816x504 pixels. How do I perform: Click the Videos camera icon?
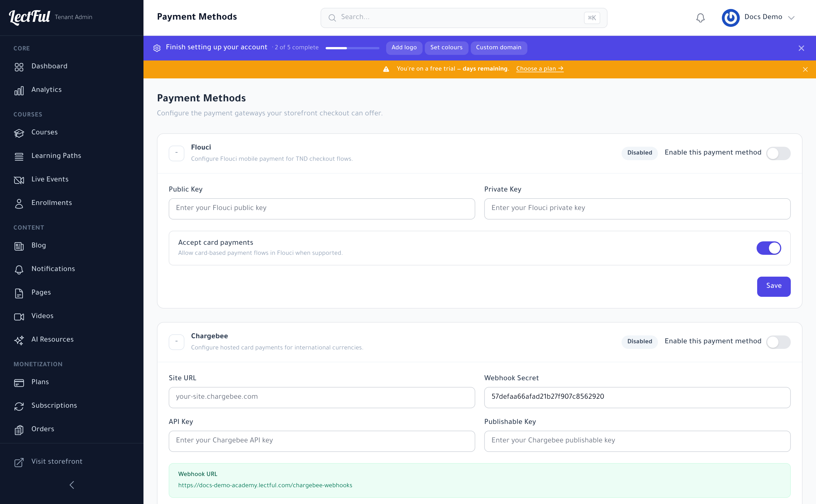click(19, 316)
